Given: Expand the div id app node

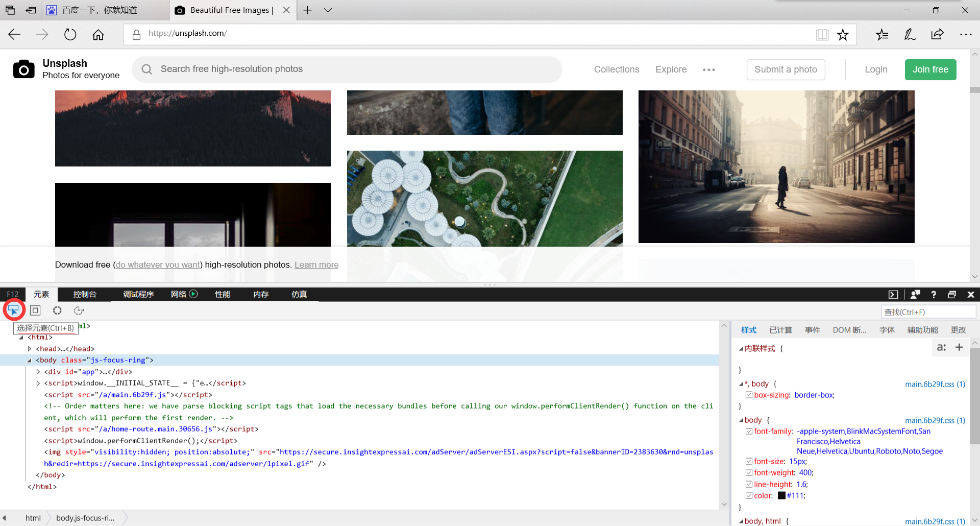Looking at the screenshot, I should (38, 372).
